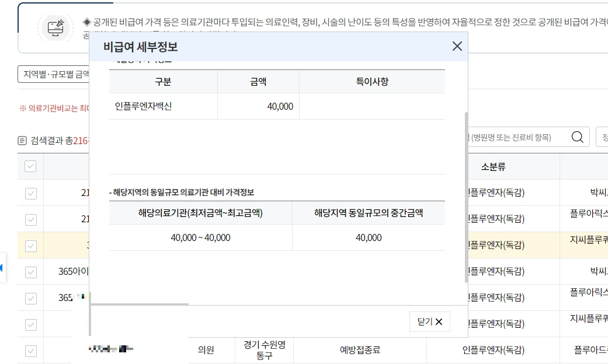Image resolution: width=608 pixels, height=364 pixels.
Task: Click the 구분 column header in dialog
Action: tap(164, 81)
